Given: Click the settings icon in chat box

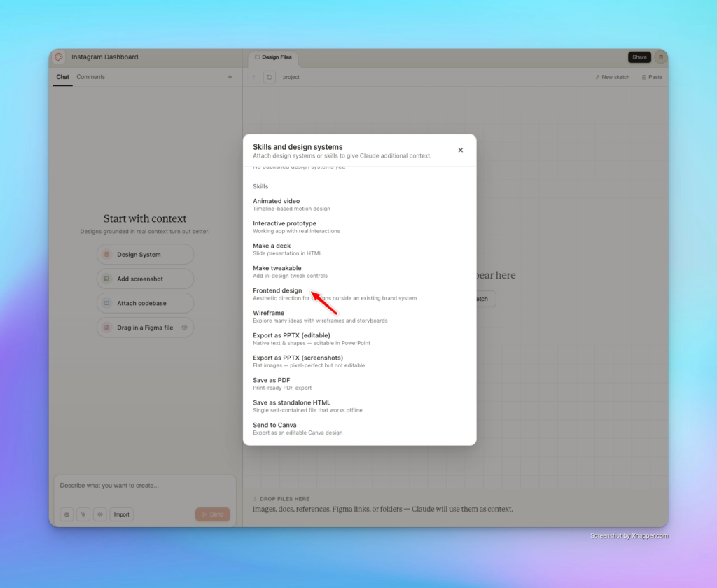Looking at the screenshot, I should pyautogui.click(x=67, y=514).
